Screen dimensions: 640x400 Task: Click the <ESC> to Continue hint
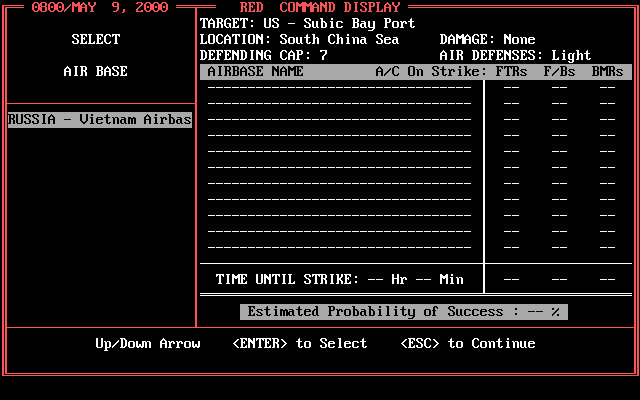click(468, 344)
